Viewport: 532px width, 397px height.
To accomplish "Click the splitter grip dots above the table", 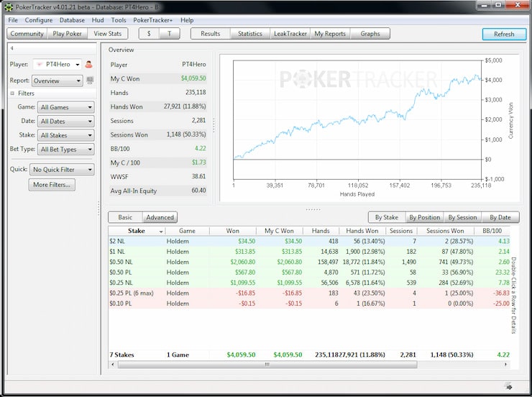I will coord(313,209).
